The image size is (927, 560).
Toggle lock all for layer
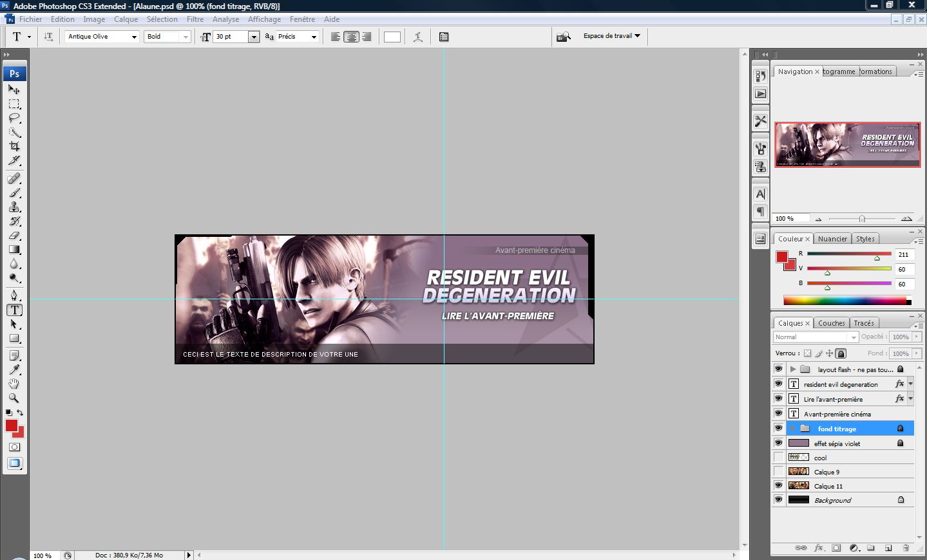point(841,353)
